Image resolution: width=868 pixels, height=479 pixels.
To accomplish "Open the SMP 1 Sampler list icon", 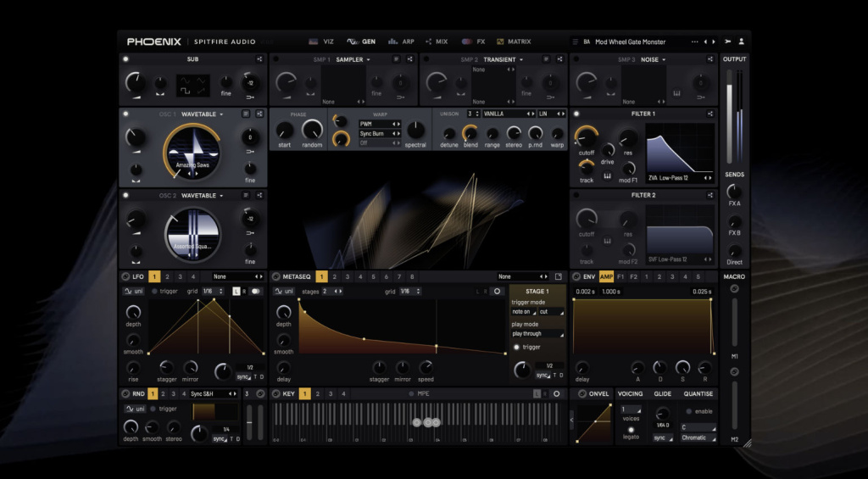I will coord(397,59).
